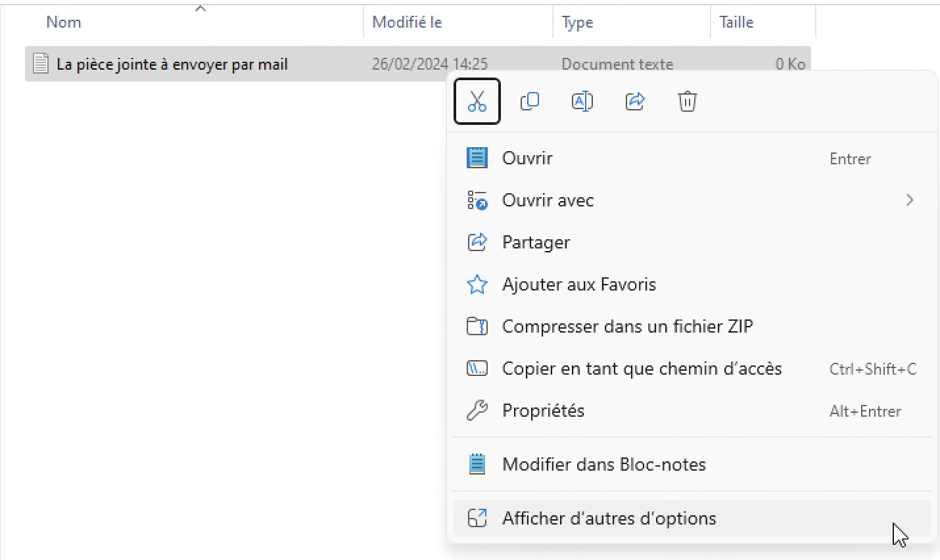
Task: Click the wrench icon beside Propriétés
Action: pos(477,410)
